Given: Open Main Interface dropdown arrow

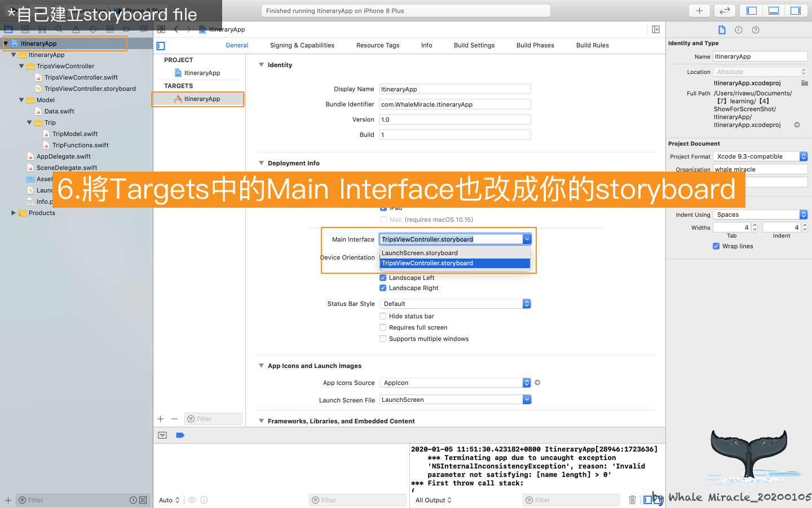Looking at the screenshot, I should [x=527, y=239].
